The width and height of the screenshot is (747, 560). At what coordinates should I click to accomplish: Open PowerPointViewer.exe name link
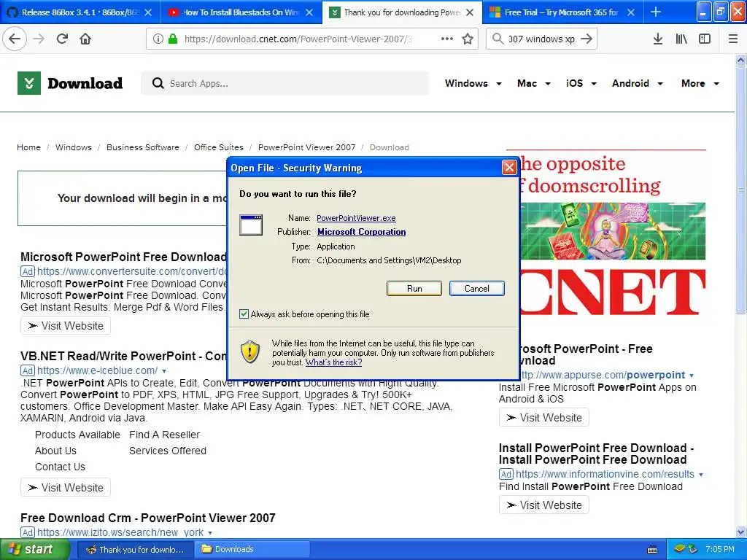coord(356,218)
